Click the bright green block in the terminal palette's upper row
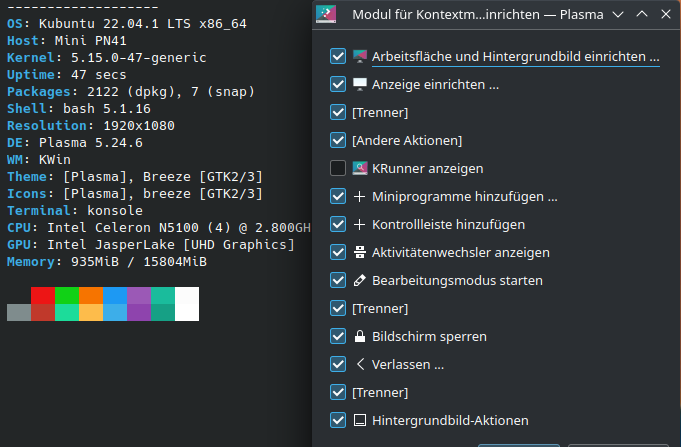 point(67,295)
